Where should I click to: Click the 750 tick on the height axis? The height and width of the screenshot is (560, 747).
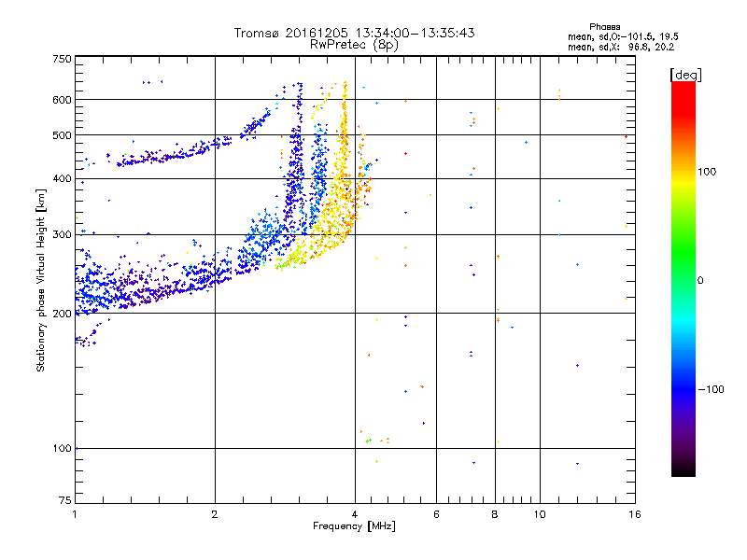[62, 59]
